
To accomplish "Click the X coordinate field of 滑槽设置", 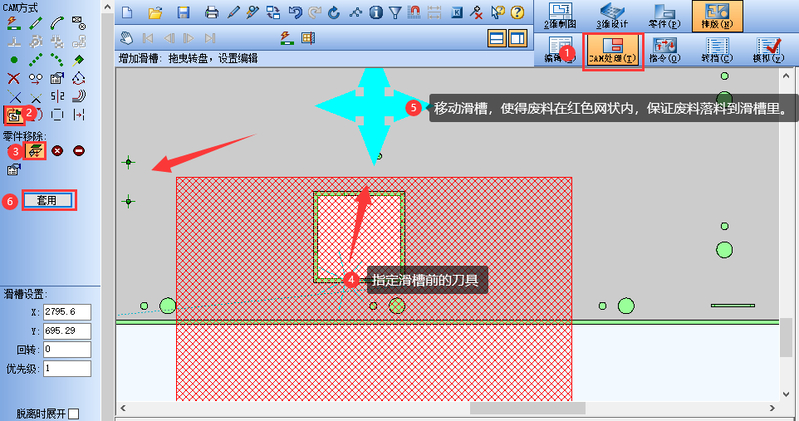I will 67,312.
